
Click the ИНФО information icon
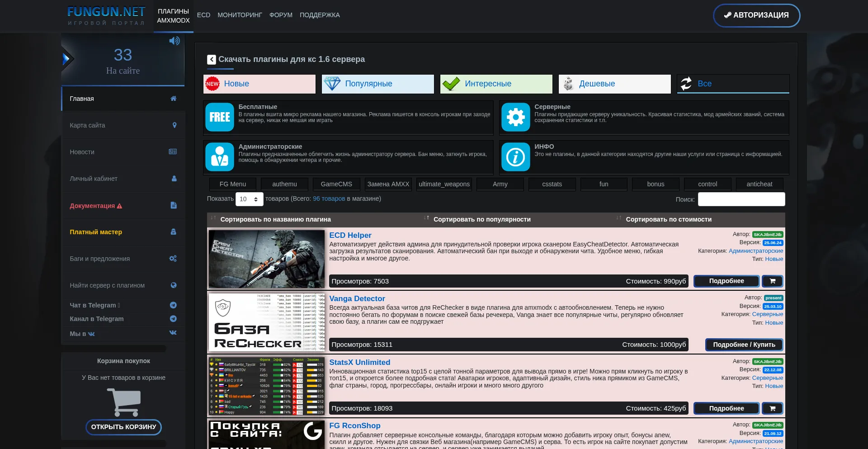point(515,157)
